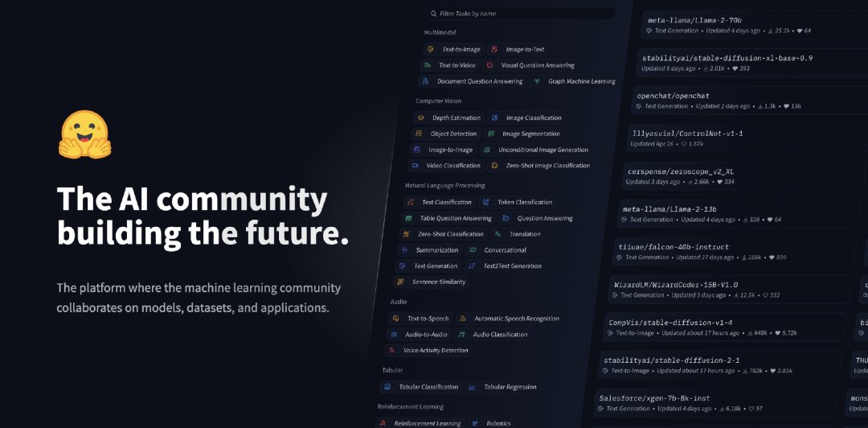Screen dimensions: 868x428
Task: Open the meta-llama/Llama-2-13b model card
Action: pos(739,213)
